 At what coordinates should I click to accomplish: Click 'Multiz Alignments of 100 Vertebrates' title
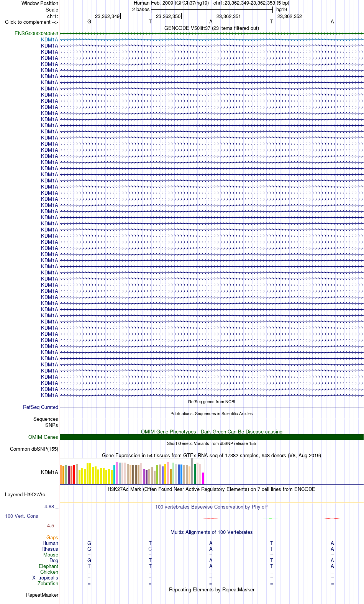(x=212, y=532)
